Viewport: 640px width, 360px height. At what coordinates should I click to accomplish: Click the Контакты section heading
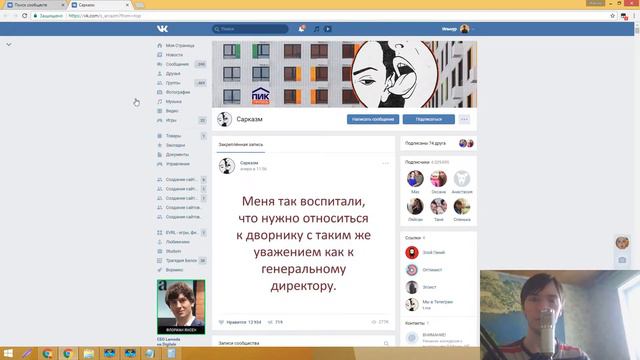pos(415,323)
